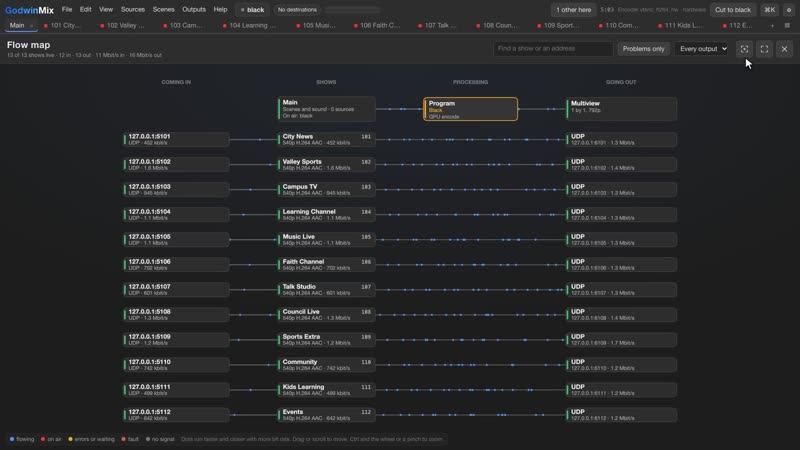The image size is (800, 450).
Task: Open settings gear in top bar
Action: [x=789, y=10]
